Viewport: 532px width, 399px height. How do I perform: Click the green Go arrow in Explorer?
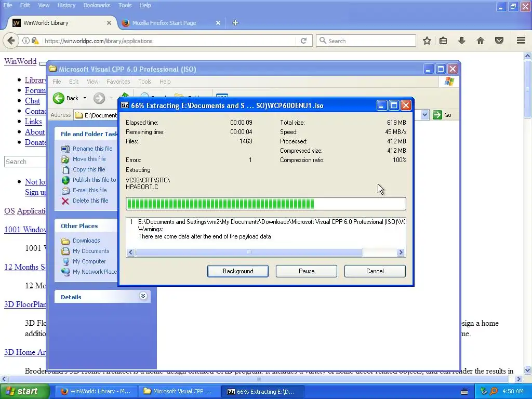[437, 115]
